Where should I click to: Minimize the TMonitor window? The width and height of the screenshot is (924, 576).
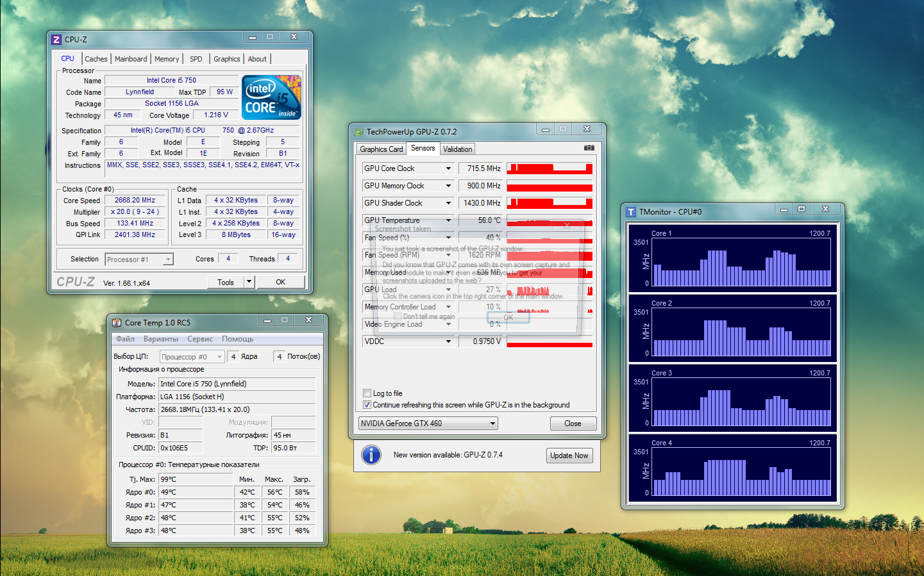[x=784, y=210]
